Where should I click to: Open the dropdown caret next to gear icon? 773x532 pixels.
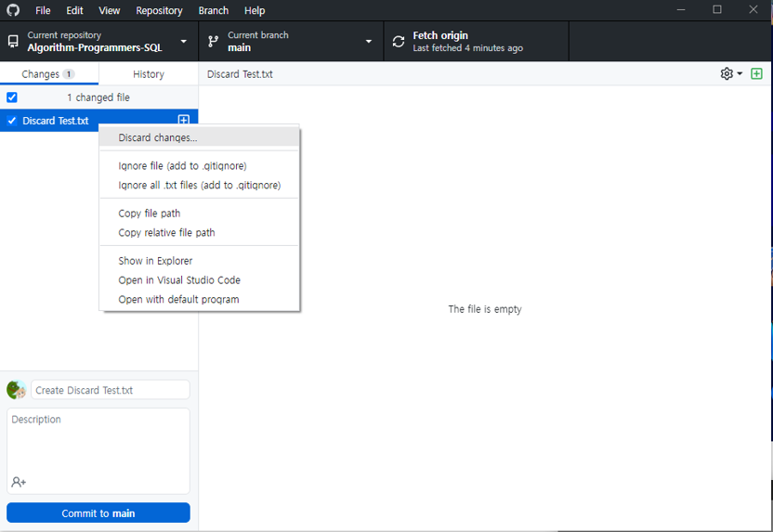click(x=740, y=74)
